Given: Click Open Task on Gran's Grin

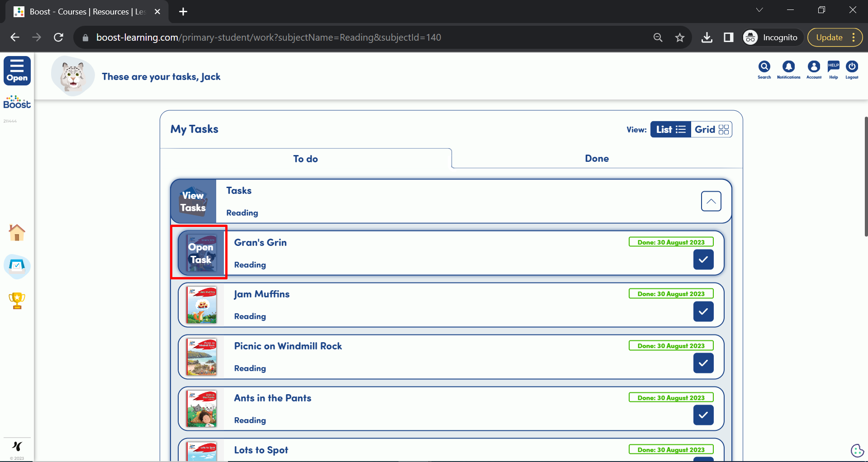Looking at the screenshot, I should coord(200,253).
